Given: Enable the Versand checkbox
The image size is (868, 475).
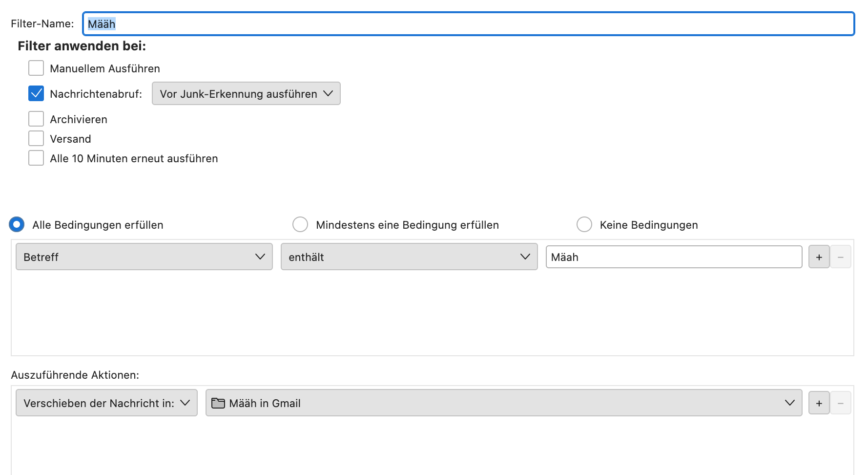Looking at the screenshot, I should click(x=36, y=139).
